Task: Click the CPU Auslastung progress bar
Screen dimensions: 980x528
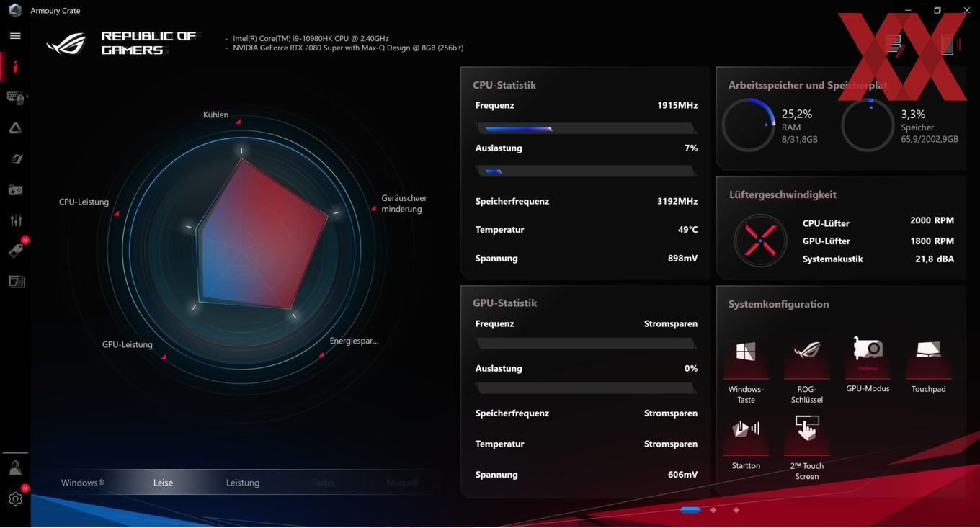Action: coord(586,171)
